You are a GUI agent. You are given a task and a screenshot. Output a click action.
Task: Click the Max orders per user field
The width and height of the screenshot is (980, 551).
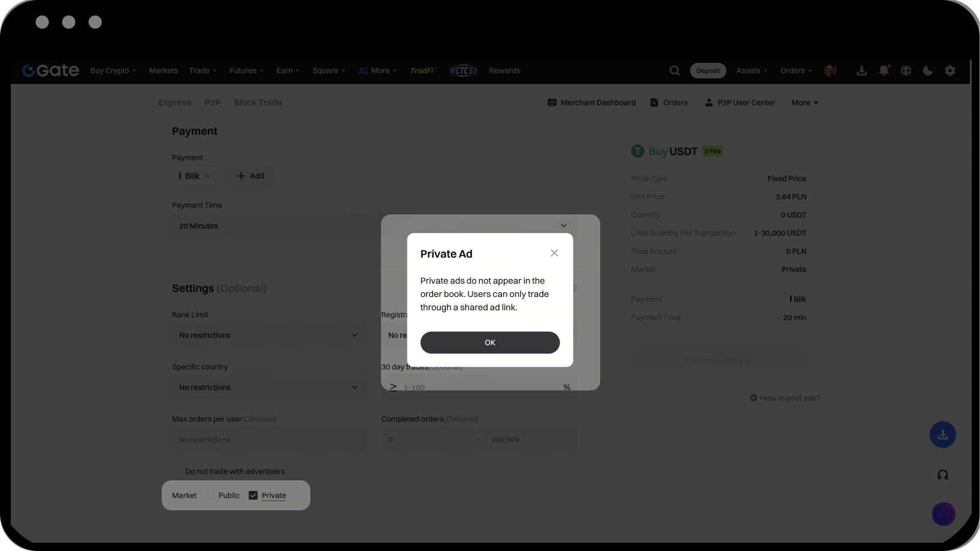coord(270,440)
